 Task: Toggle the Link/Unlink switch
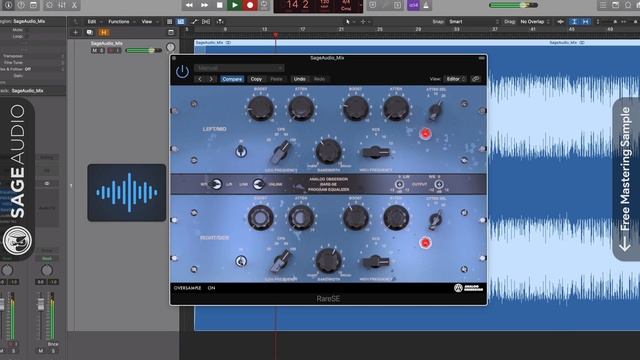(x=258, y=184)
